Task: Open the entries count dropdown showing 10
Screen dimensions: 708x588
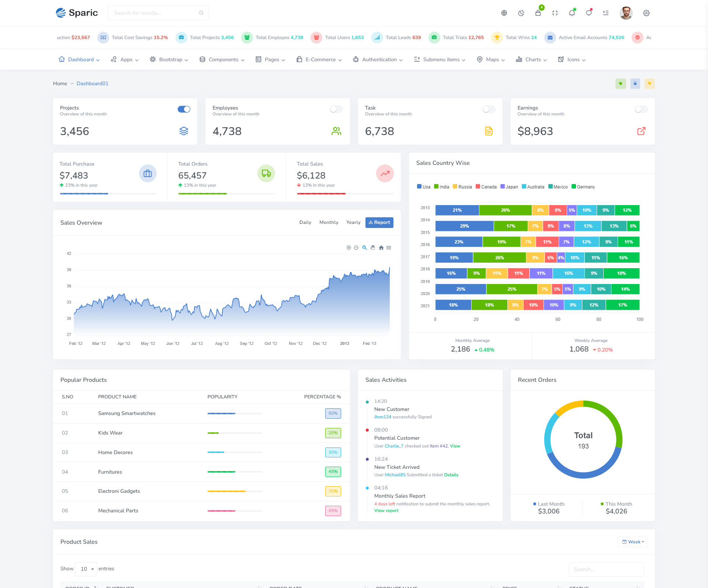Action: coord(86,569)
